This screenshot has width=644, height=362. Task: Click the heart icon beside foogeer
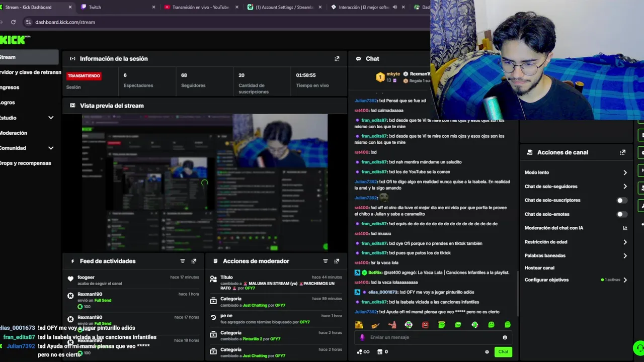click(x=70, y=278)
